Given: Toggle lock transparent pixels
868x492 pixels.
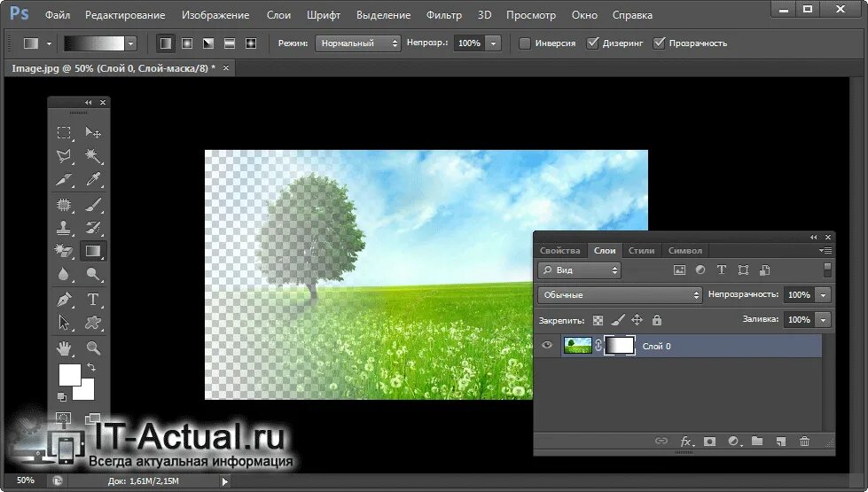Looking at the screenshot, I should coord(598,320).
